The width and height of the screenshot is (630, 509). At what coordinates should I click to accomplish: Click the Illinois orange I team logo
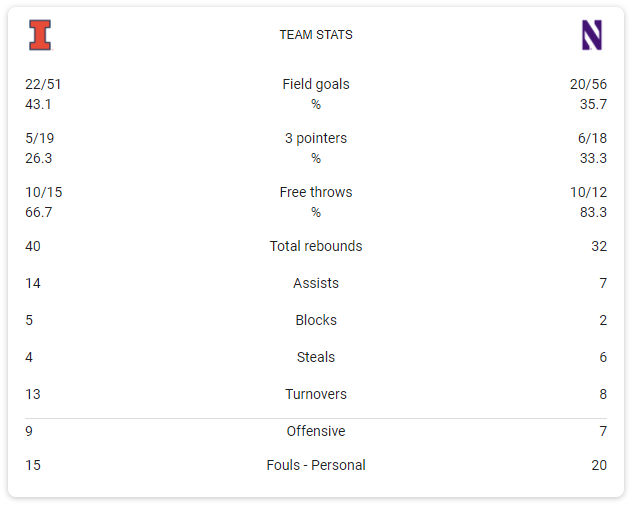pyautogui.click(x=40, y=35)
